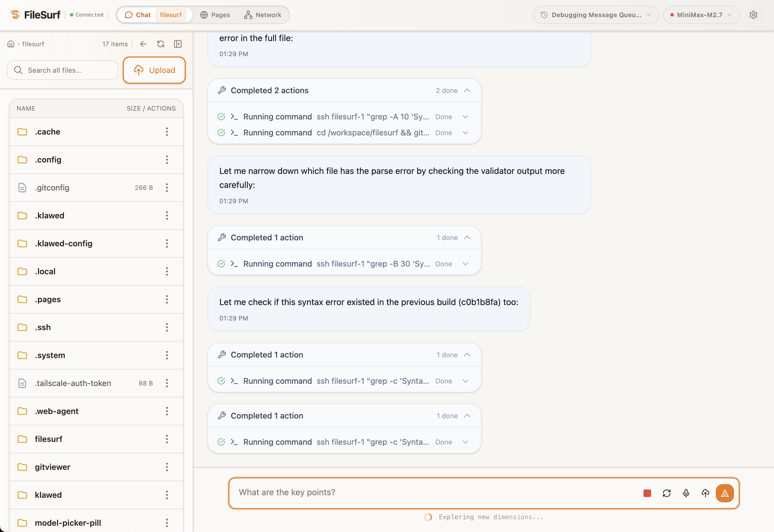Switch to the Pages tab

point(215,15)
